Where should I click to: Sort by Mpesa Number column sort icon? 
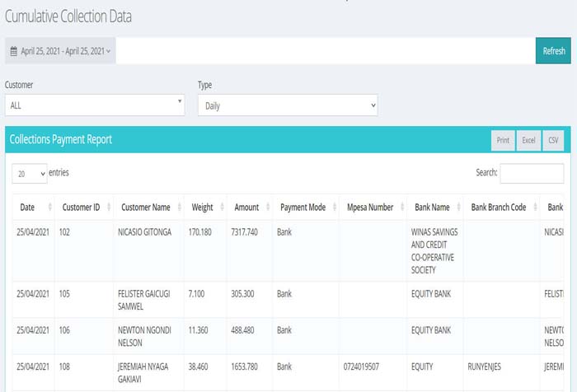point(402,207)
